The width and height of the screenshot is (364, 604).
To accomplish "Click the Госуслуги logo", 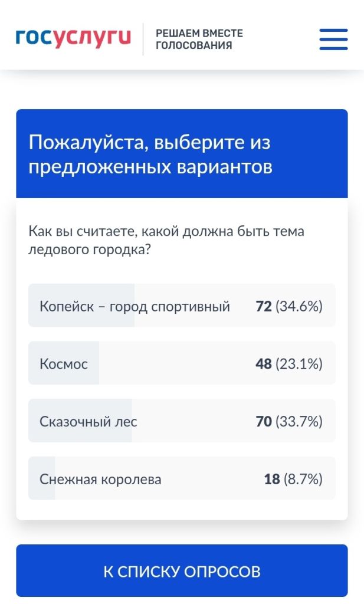I will coord(73,38).
